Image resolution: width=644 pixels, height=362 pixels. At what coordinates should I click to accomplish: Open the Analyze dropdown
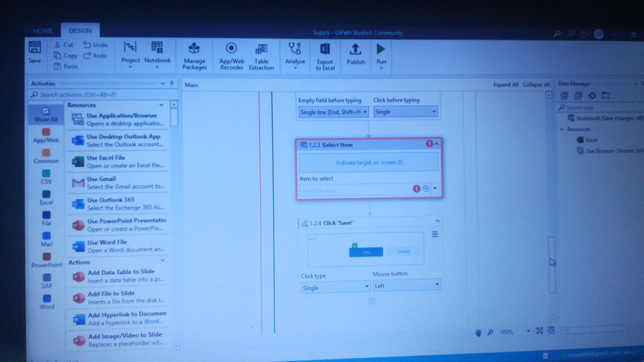(295, 55)
